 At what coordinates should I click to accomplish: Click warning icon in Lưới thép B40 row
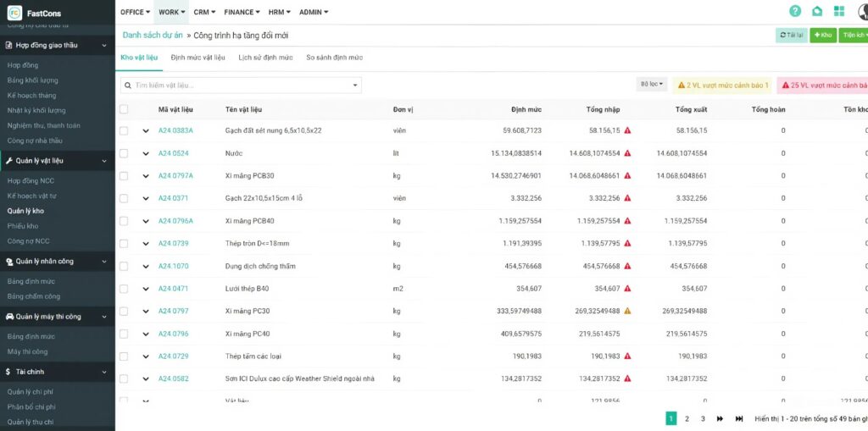[x=627, y=288]
